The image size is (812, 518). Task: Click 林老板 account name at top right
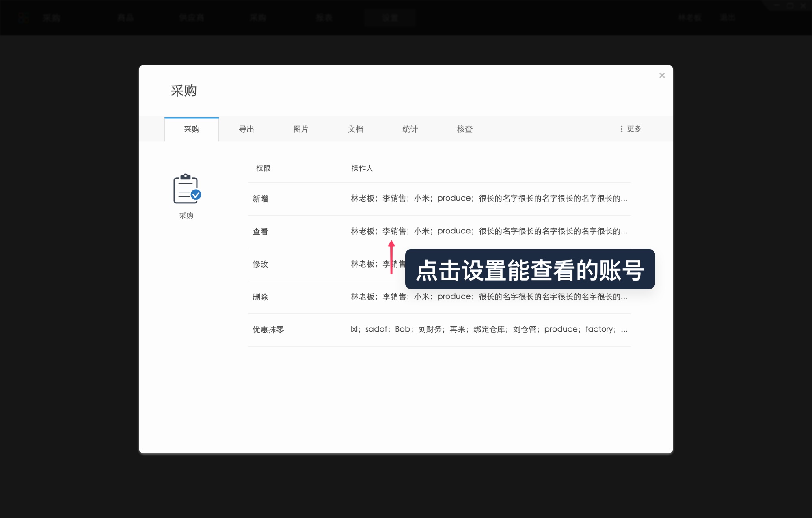pyautogui.click(x=689, y=18)
